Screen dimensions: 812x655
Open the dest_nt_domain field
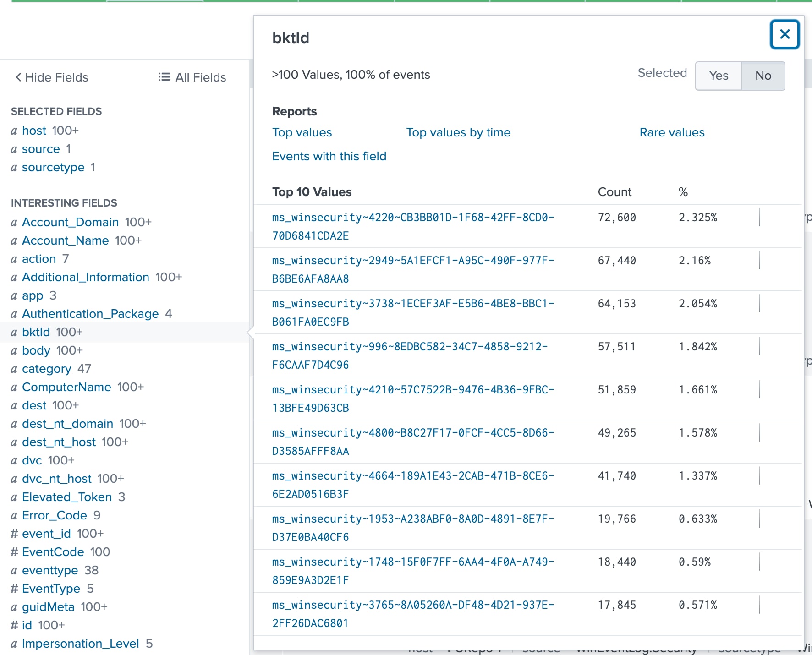pos(68,424)
